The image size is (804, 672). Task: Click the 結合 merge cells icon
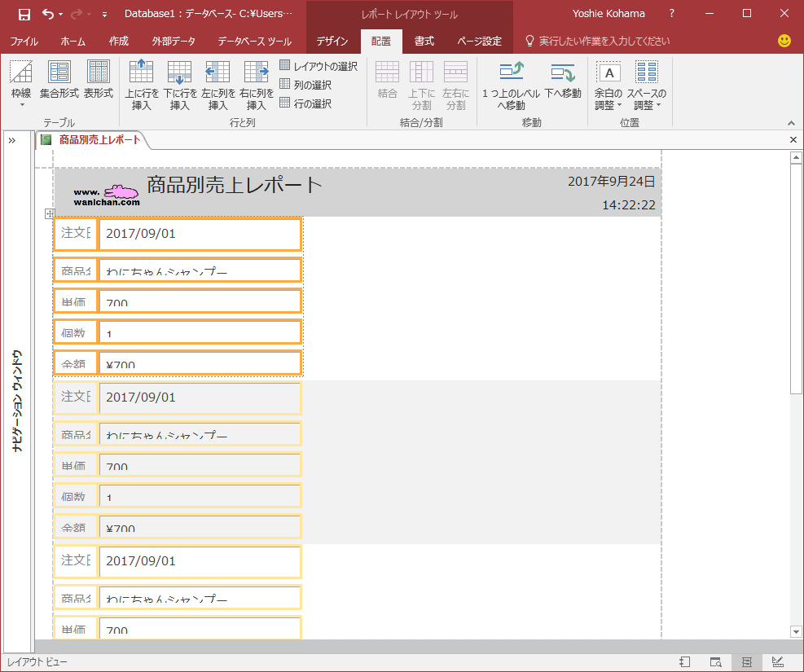point(387,80)
